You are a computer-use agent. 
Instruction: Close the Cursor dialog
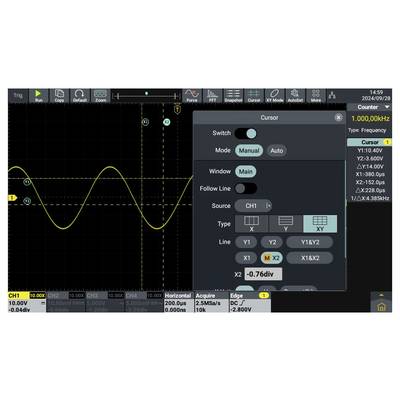[x=338, y=117]
